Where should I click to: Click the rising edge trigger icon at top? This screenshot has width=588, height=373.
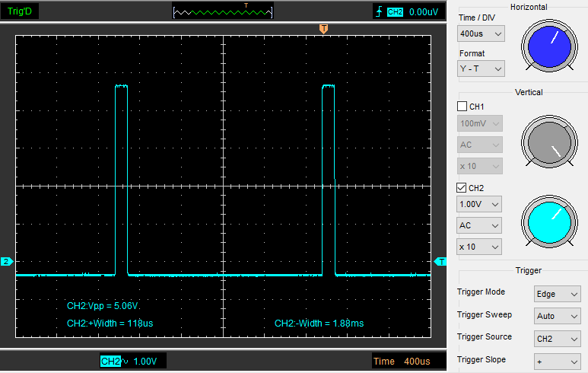[379, 11]
